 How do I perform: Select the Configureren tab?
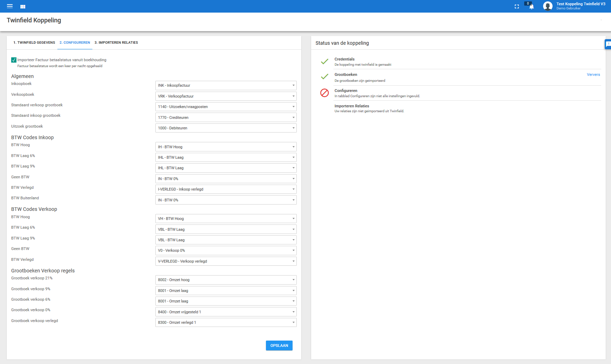click(x=75, y=43)
